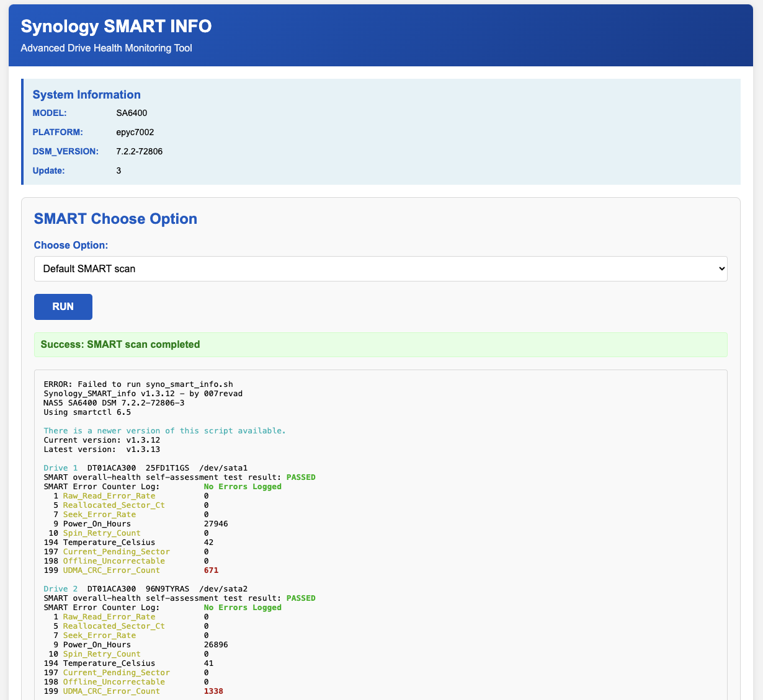Click the "SMART Choose Option" heading
This screenshot has height=700, width=763.
pyautogui.click(x=115, y=219)
